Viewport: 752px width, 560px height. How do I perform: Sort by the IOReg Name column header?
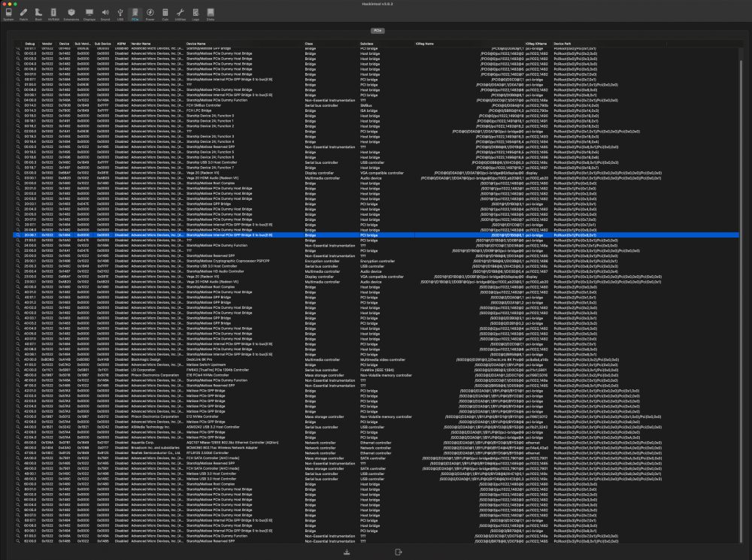pos(469,44)
